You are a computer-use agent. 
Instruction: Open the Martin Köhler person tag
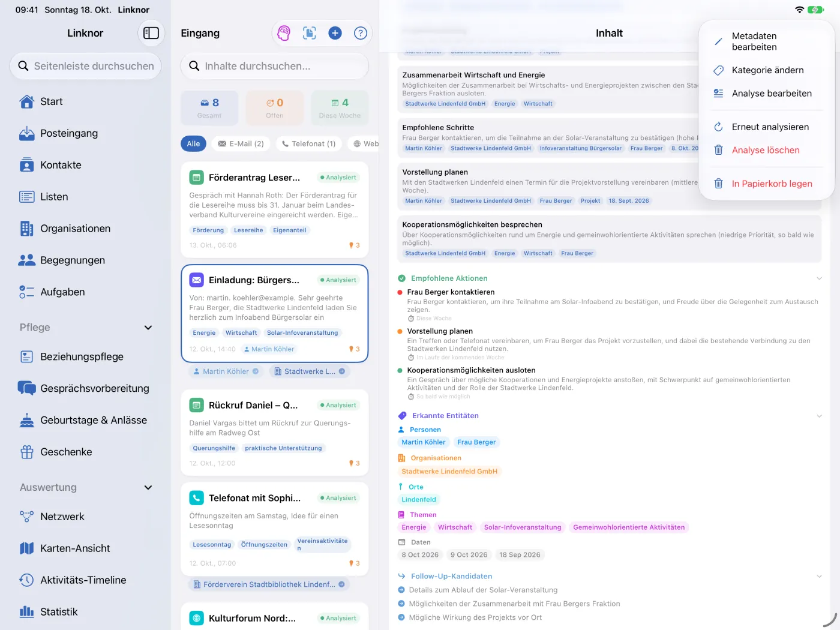point(424,442)
